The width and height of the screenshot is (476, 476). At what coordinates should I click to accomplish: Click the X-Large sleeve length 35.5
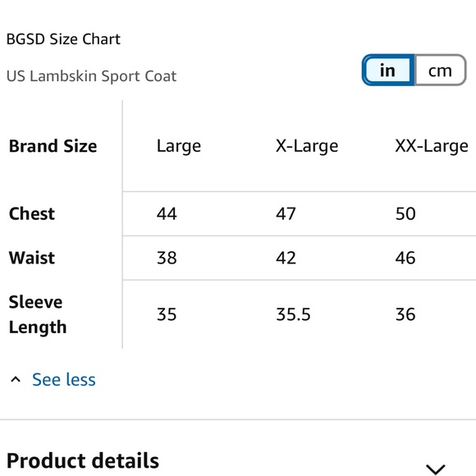pyautogui.click(x=293, y=314)
